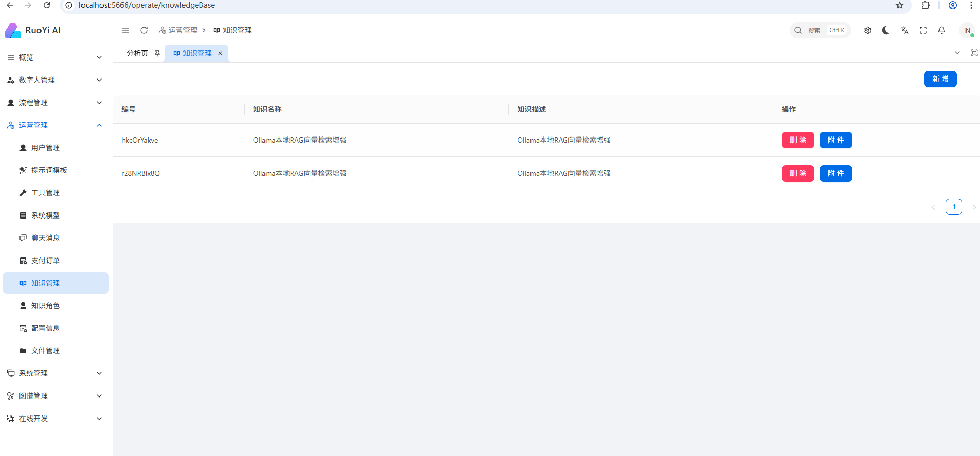Image resolution: width=980 pixels, height=456 pixels.
Task: Click 运营管理 in the breadcrumb
Action: (178, 30)
